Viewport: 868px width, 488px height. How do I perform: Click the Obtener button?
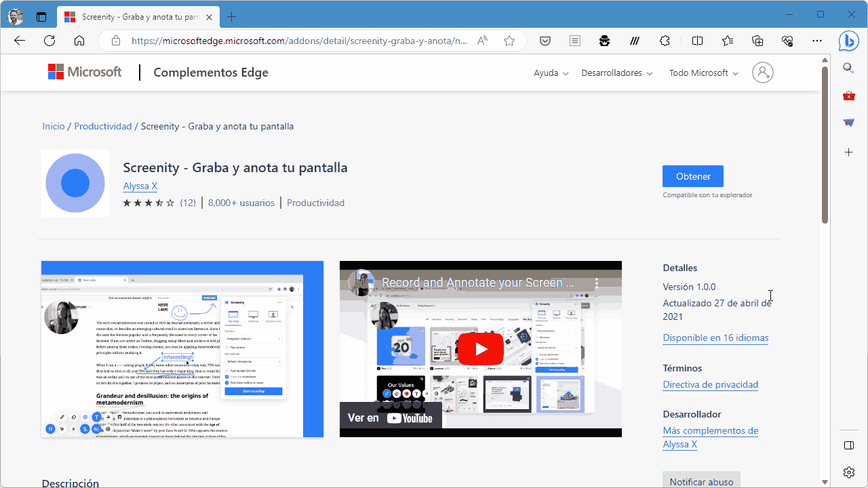tap(693, 176)
